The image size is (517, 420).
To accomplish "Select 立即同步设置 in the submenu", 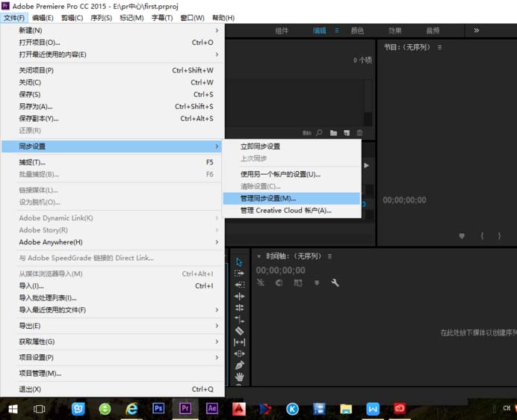I will 292,146.
